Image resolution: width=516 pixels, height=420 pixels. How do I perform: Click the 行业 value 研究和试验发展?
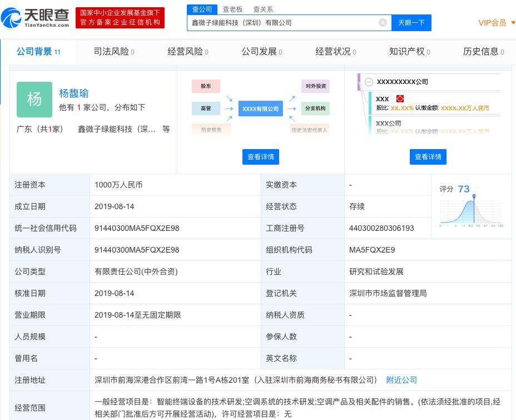(x=376, y=271)
